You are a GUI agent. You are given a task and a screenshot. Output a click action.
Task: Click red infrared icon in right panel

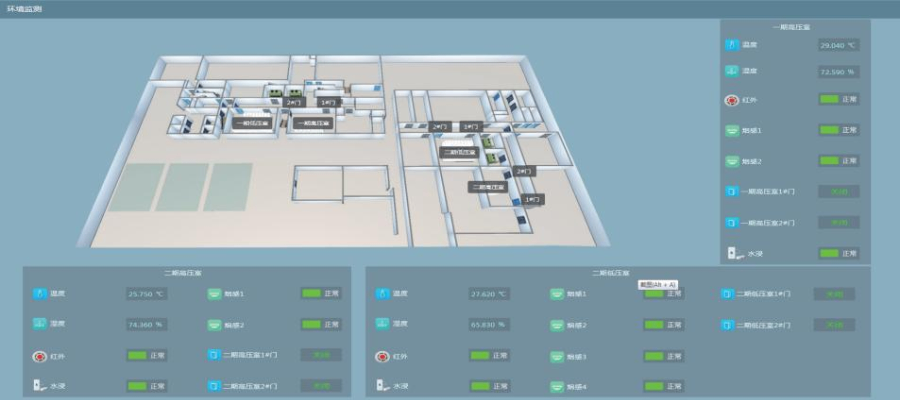(732, 100)
